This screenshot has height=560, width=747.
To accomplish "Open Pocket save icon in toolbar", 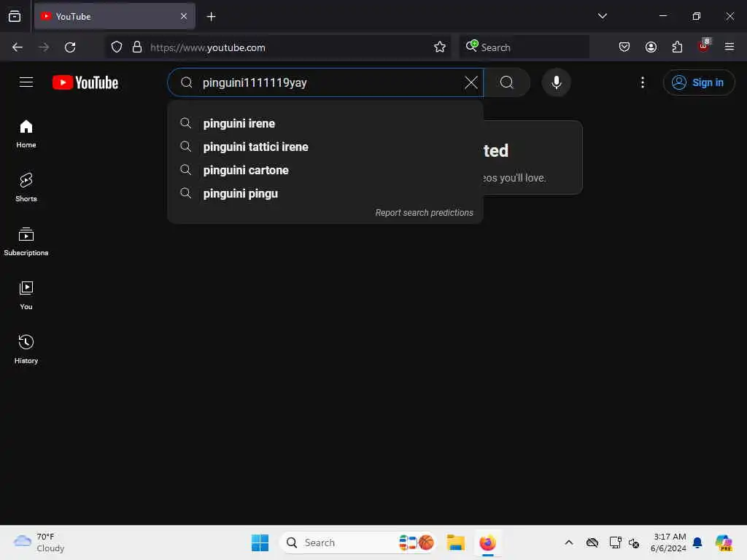I will coord(624,47).
